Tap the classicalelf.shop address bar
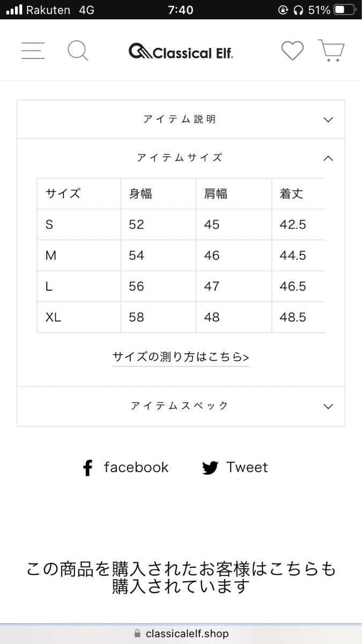This screenshot has height=644, width=362. (x=187, y=634)
